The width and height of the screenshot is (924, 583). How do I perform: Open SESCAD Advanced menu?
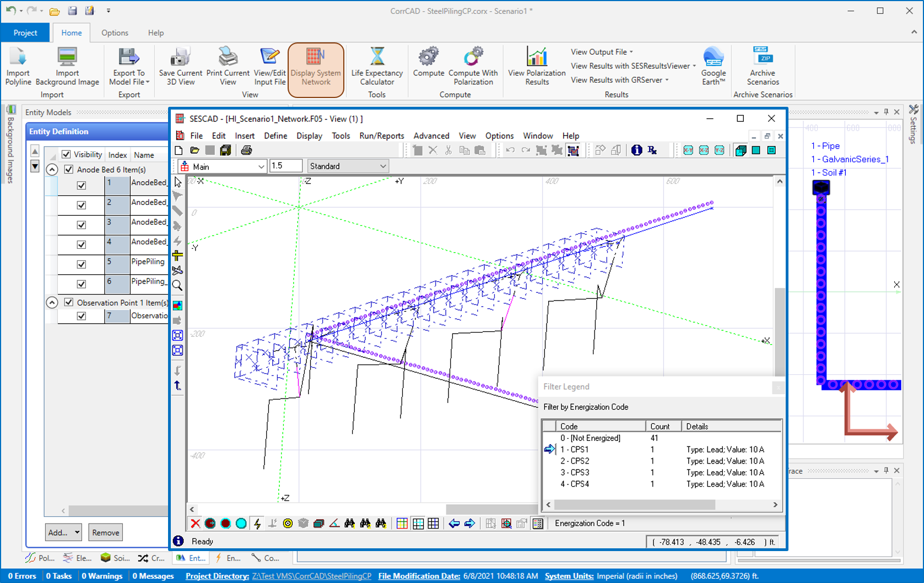(431, 135)
